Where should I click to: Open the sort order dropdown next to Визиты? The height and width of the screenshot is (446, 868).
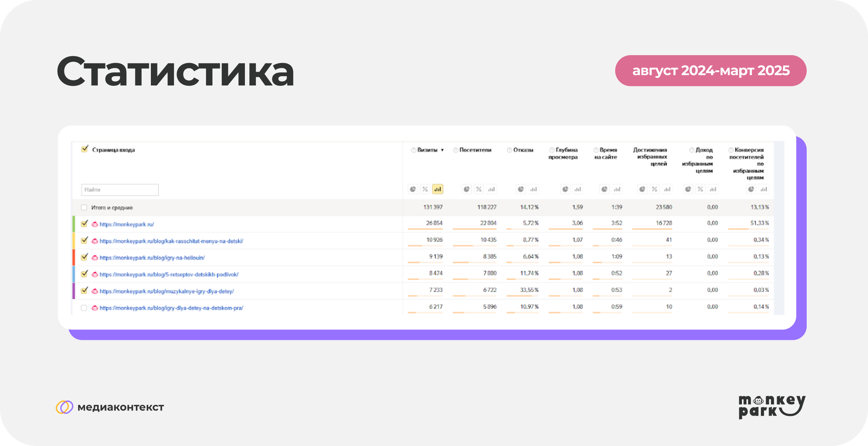pyautogui.click(x=442, y=150)
